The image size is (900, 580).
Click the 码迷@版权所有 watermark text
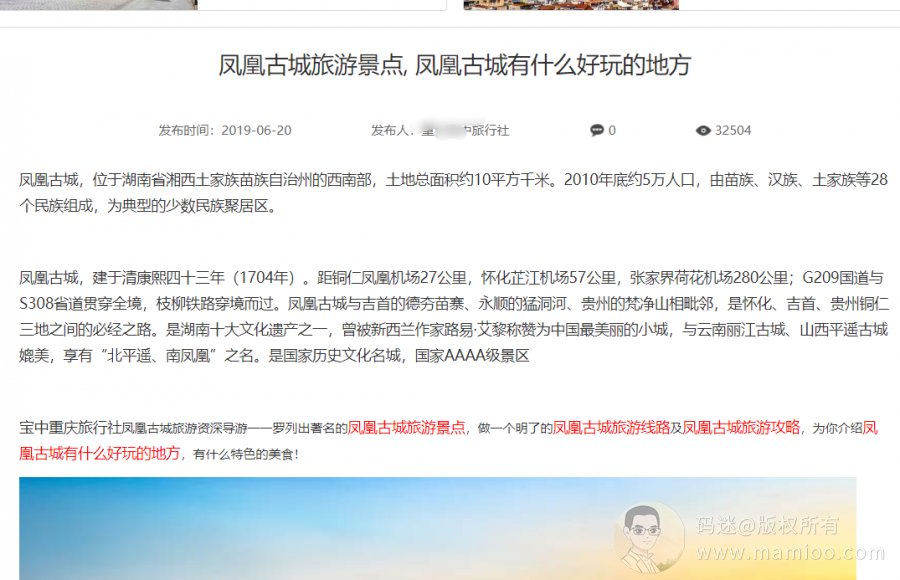click(x=768, y=525)
